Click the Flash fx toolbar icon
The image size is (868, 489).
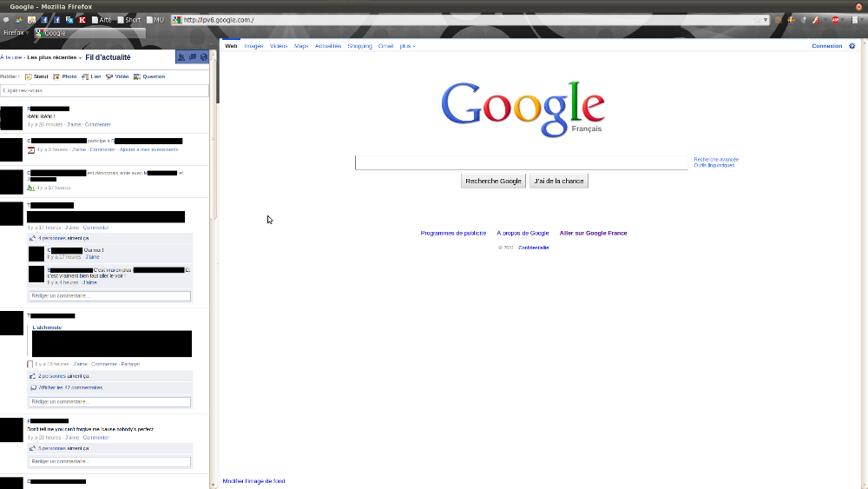816,20
